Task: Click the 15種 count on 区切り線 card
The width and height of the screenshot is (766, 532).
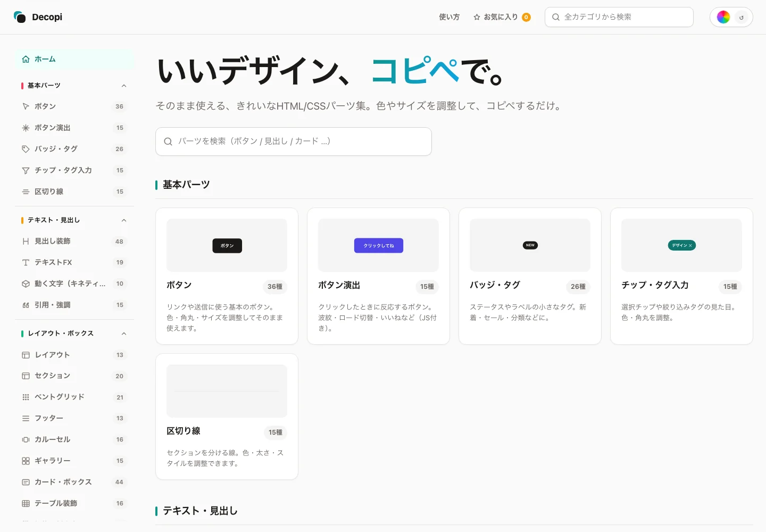Action: point(276,433)
